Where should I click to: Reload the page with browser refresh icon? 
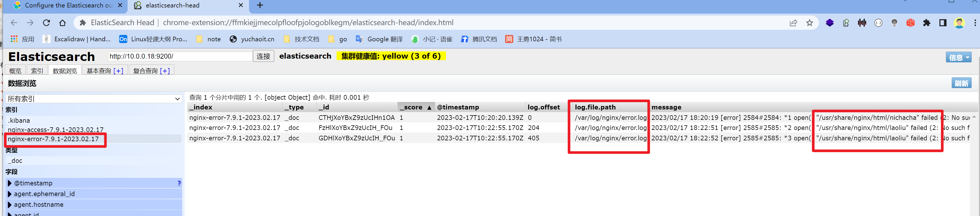[46, 23]
